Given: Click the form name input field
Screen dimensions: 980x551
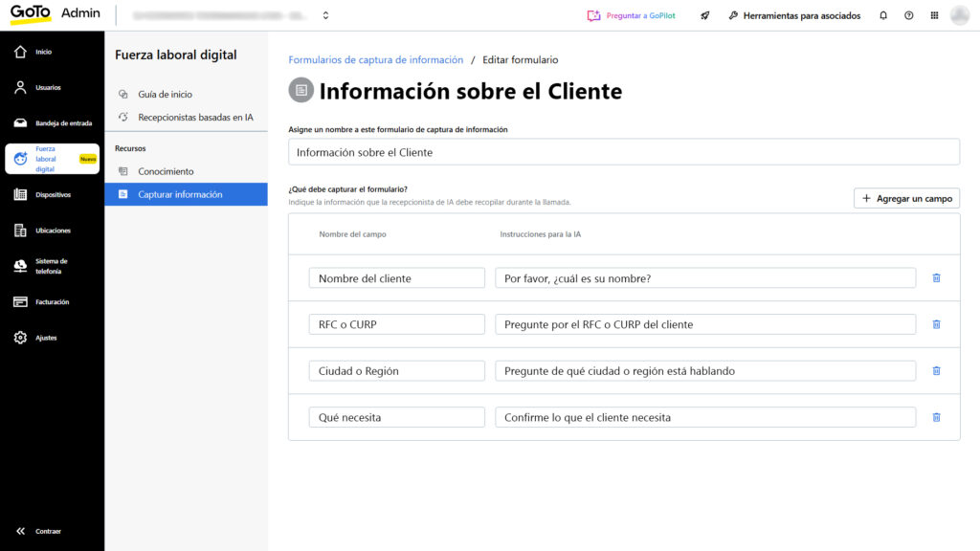Looking at the screenshot, I should (623, 152).
